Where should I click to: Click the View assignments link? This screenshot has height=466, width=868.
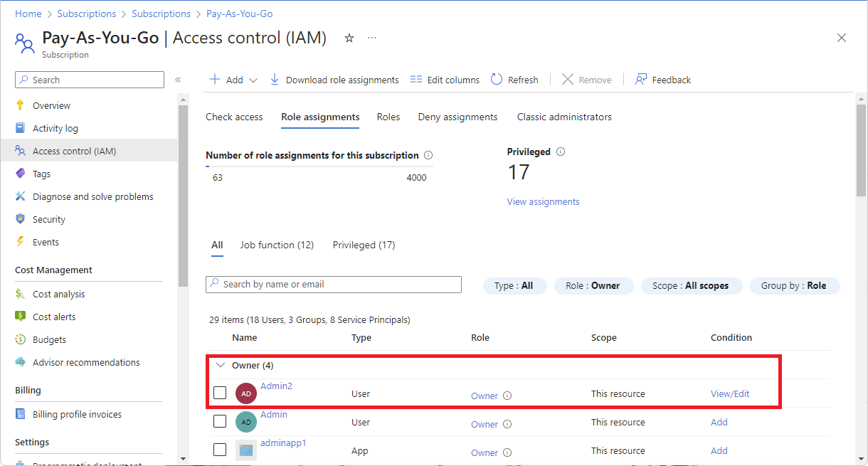point(543,201)
